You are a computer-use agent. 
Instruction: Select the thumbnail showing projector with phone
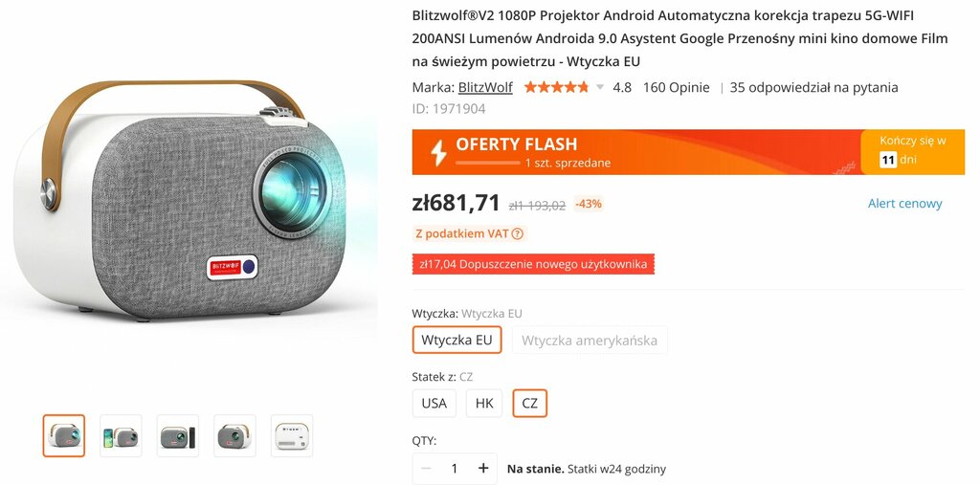click(121, 435)
